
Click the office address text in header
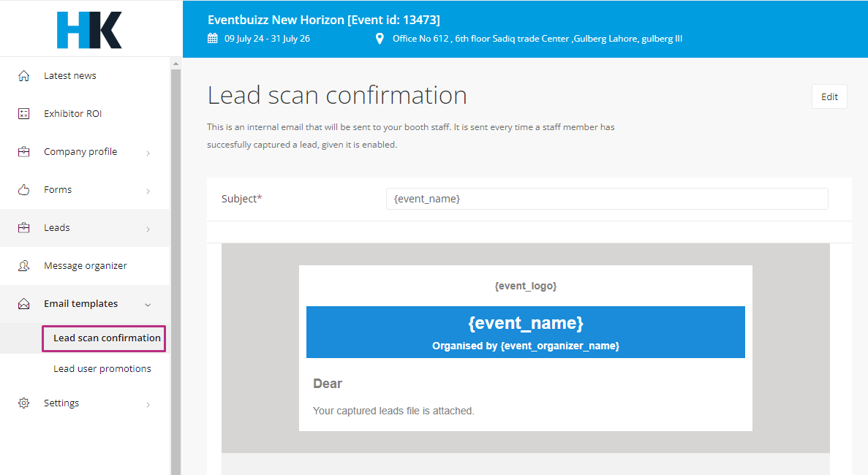537,39
